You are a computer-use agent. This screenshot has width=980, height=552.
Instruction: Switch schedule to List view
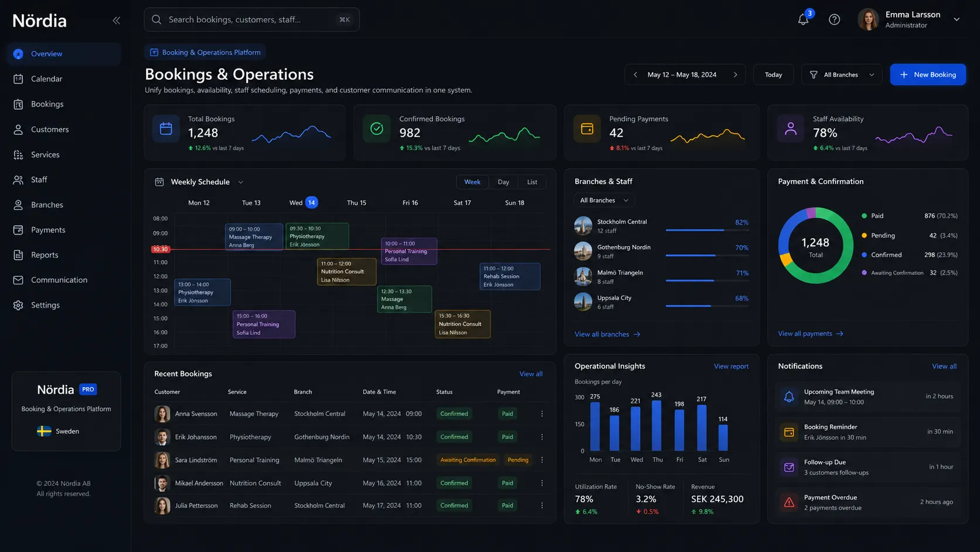coord(532,182)
